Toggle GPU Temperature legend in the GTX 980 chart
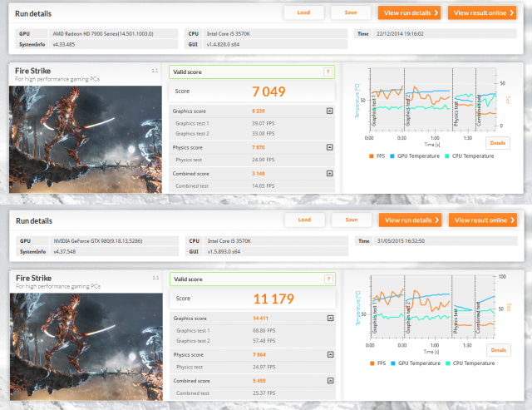532x410 pixels. click(416, 363)
